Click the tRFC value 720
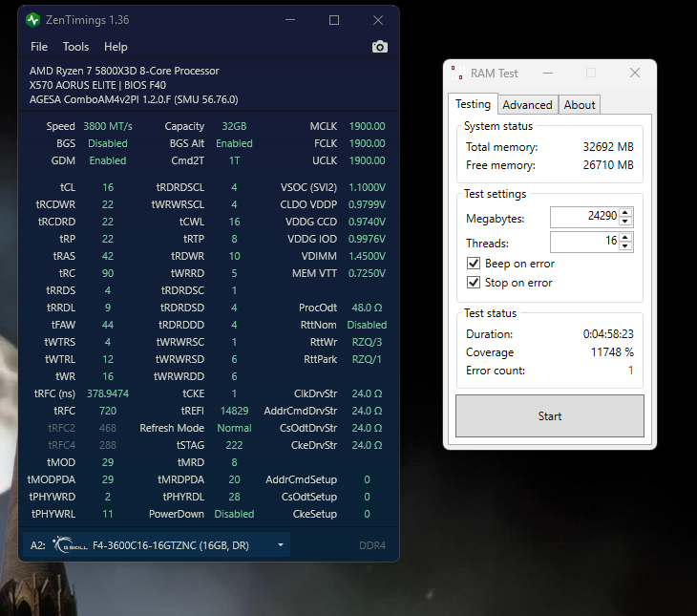Viewport: 697px width, 616px height. 108,411
